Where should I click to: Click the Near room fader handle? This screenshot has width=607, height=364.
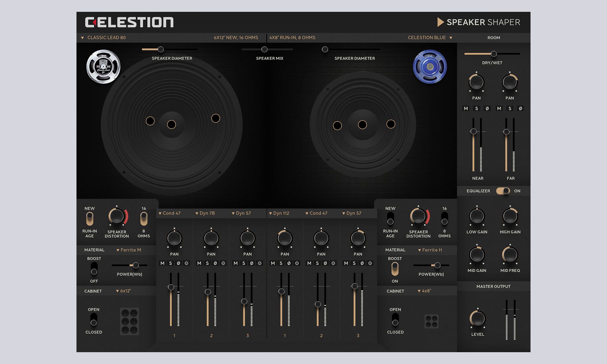tap(473, 132)
